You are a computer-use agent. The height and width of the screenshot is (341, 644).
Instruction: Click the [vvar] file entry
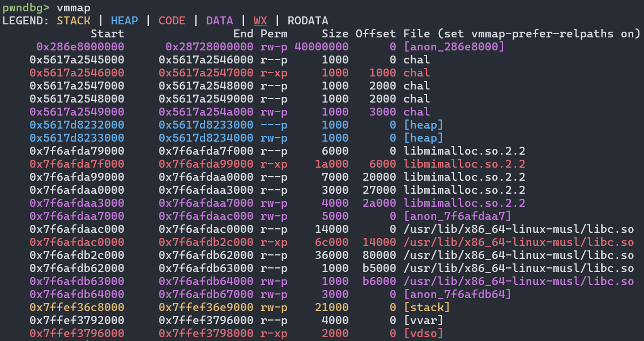(x=423, y=320)
